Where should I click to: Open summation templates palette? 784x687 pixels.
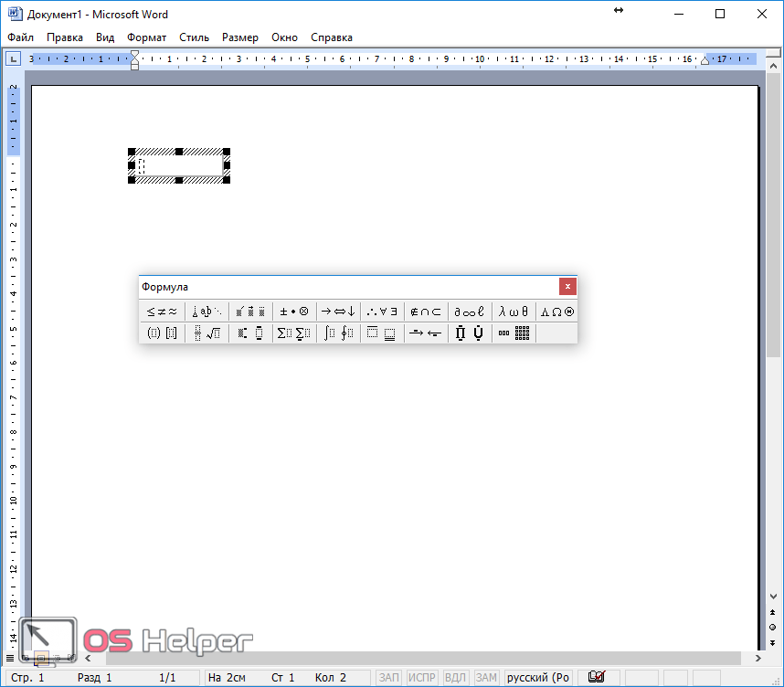293,333
